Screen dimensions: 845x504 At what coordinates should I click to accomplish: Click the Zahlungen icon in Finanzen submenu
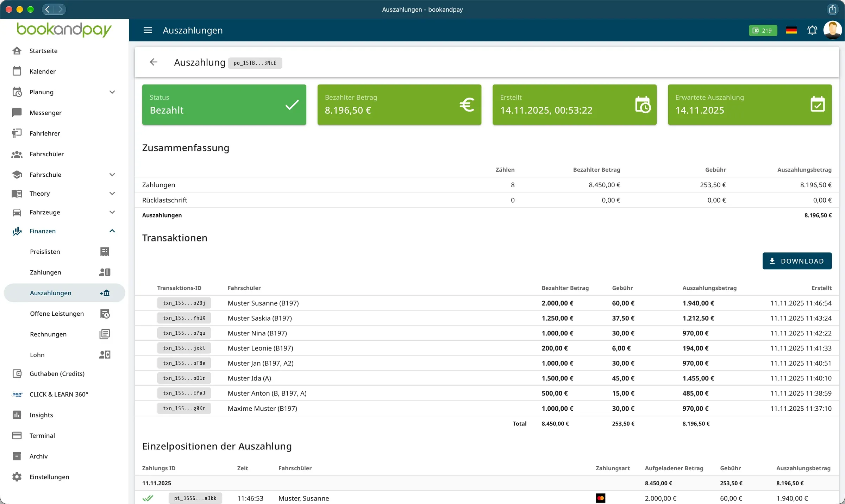point(105,272)
